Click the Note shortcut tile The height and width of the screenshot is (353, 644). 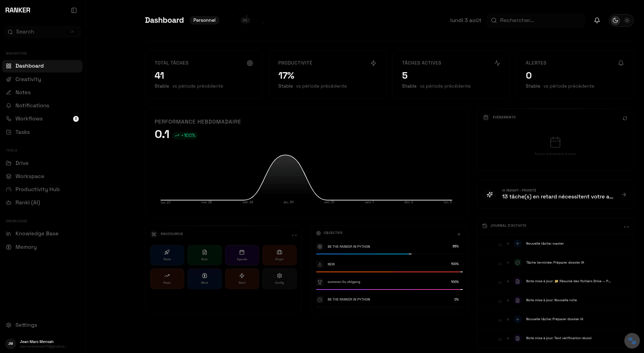click(204, 255)
